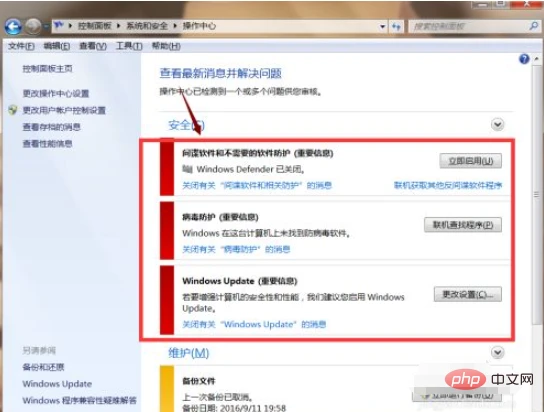This screenshot has height=412, width=544.
Task: Click the Forward navigation arrow
Action: [33, 26]
